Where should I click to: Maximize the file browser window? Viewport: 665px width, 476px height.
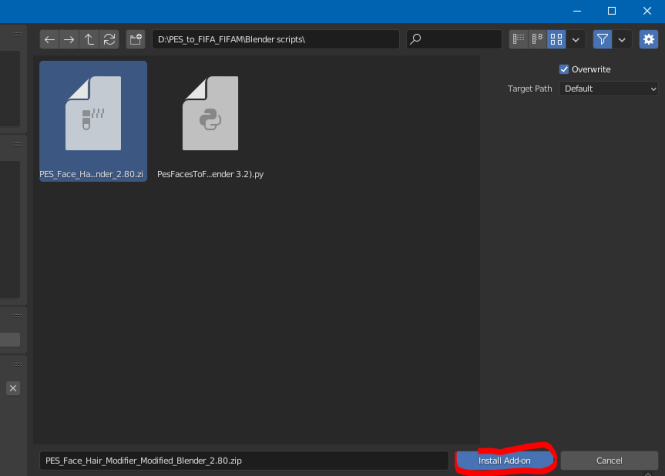click(x=612, y=11)
